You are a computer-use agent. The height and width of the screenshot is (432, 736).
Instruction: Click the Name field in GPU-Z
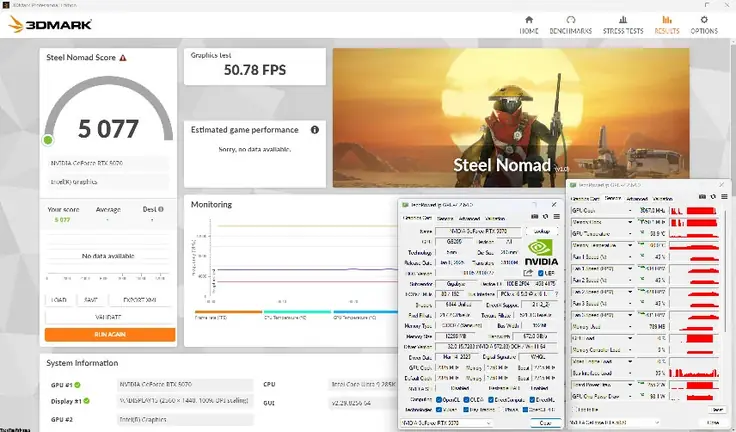pyautogui.click(x=478, y=231)
